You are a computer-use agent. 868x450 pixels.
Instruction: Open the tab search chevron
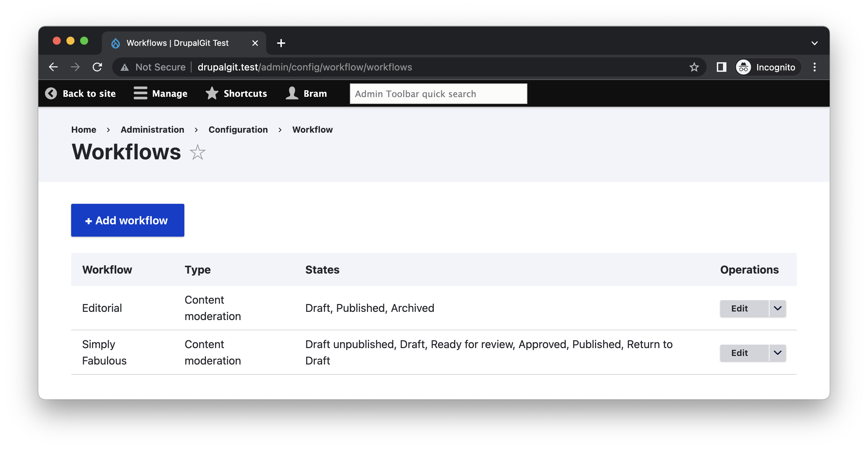click(x=814, y=43)
